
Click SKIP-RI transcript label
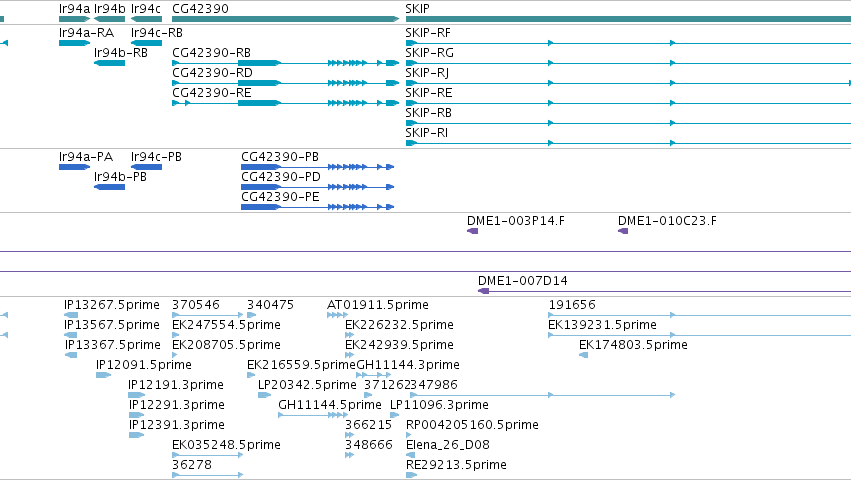(x=427, y=134)
